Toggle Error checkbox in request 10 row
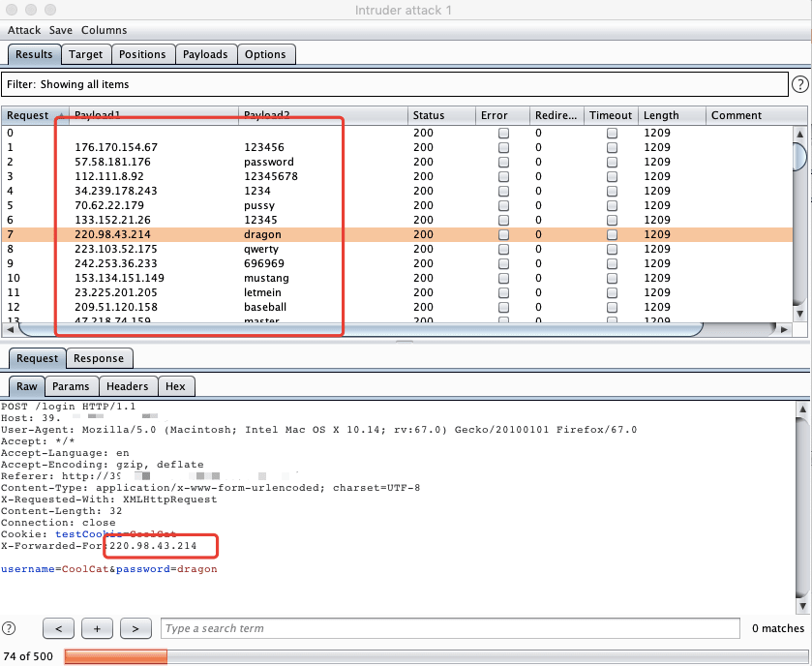Screen dimensions: 812x666 pyautogui.click(x=503, y=278)
